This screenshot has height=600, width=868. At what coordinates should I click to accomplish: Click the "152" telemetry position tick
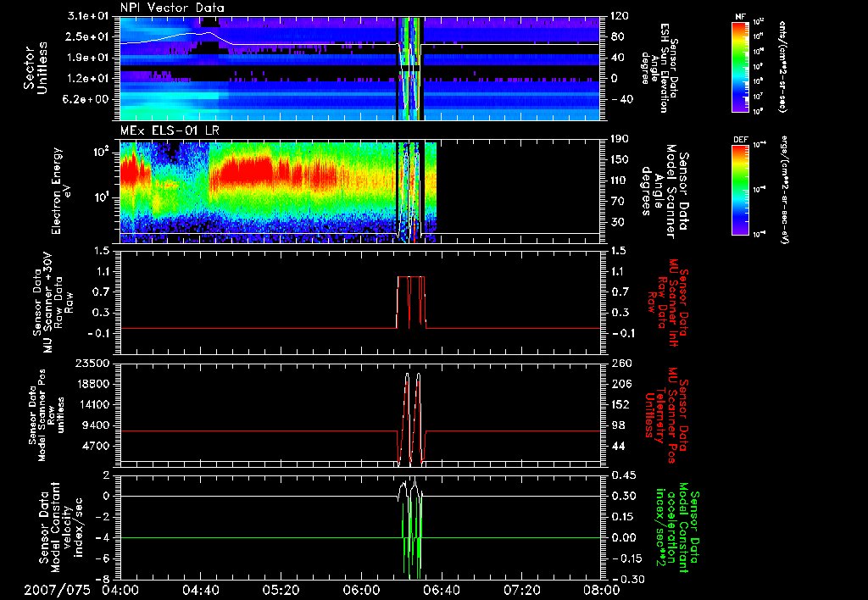620,404
